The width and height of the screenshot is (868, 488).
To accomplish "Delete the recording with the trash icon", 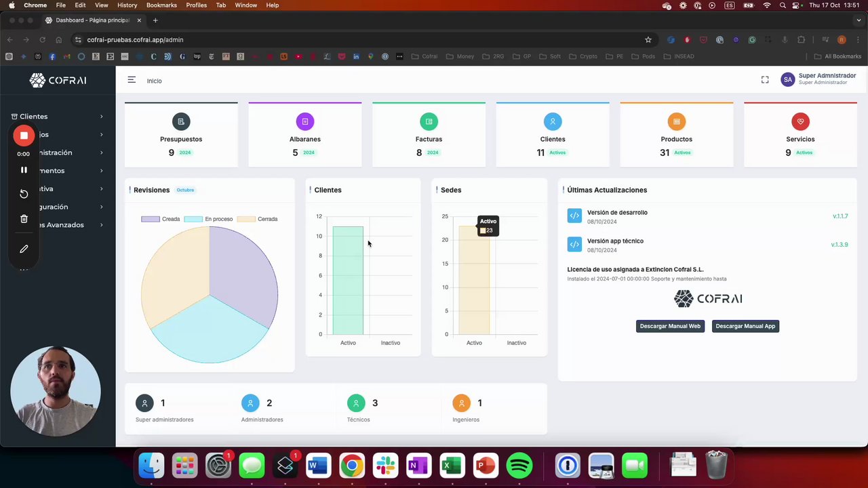I will tap(24, 219).
